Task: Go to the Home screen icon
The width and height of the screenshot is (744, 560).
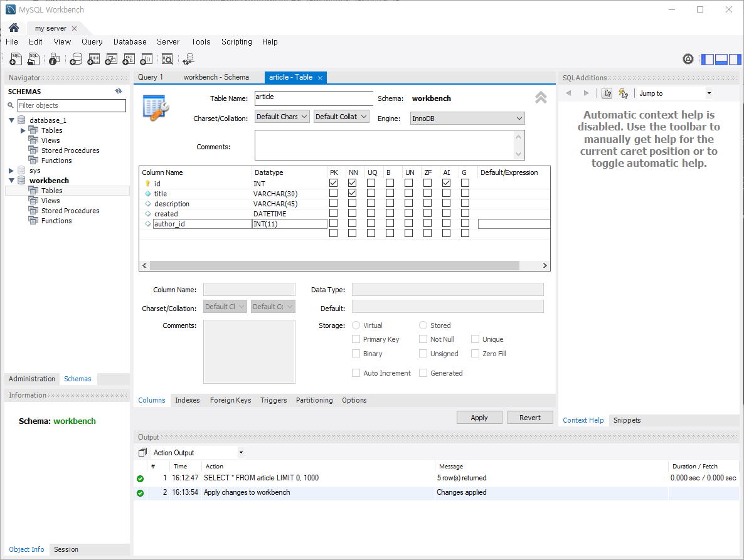Action: (14, 28)
